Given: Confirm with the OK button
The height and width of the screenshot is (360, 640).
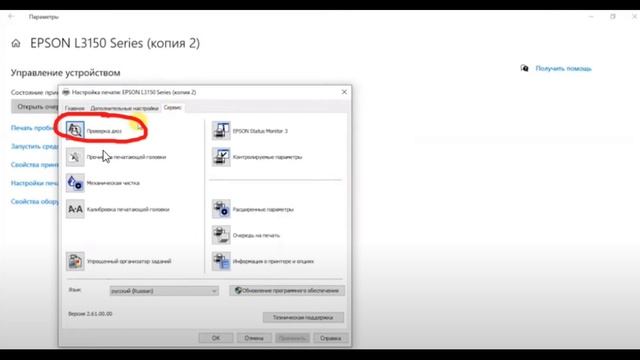Looking at the screenshot, I should click(216, 338).
